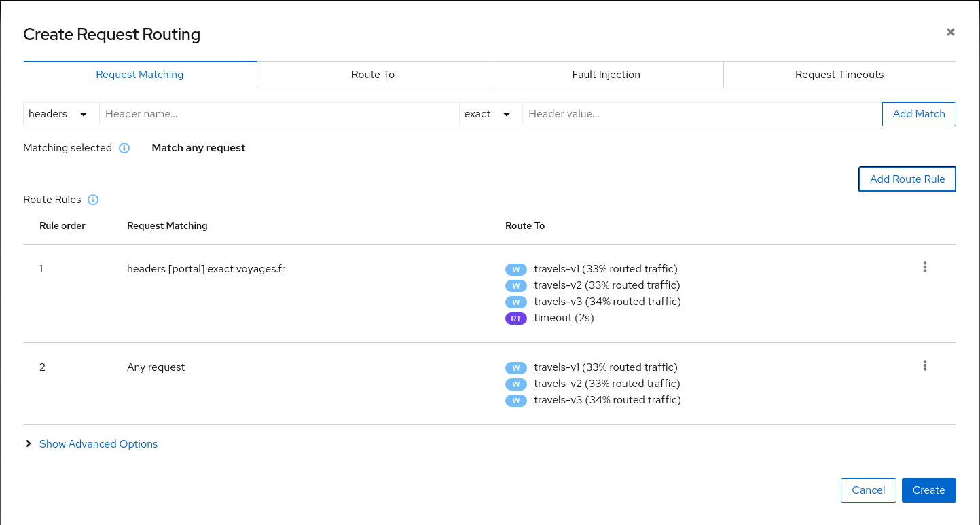Focus the Header name input field
The image size is (980, 525).
point(278,114)
